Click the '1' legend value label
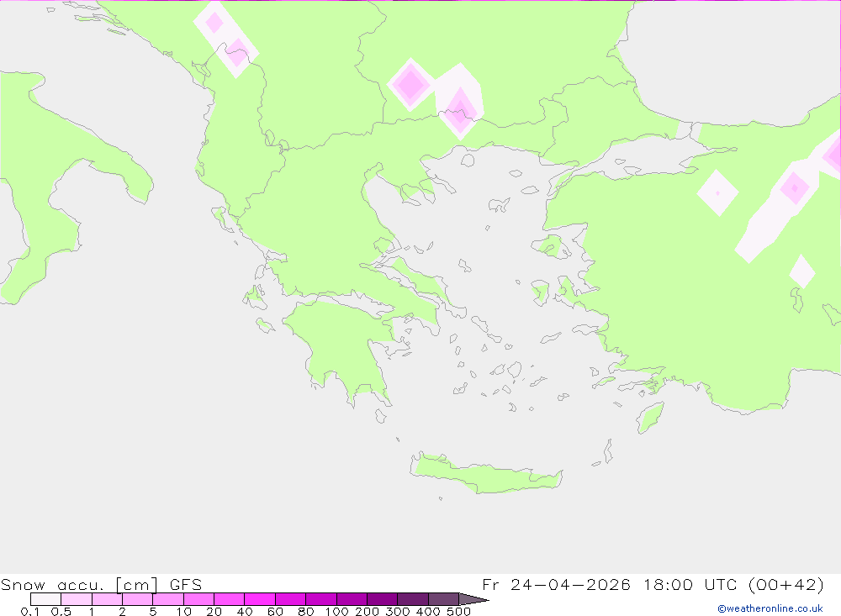The image size is (841, 616). 92,611
